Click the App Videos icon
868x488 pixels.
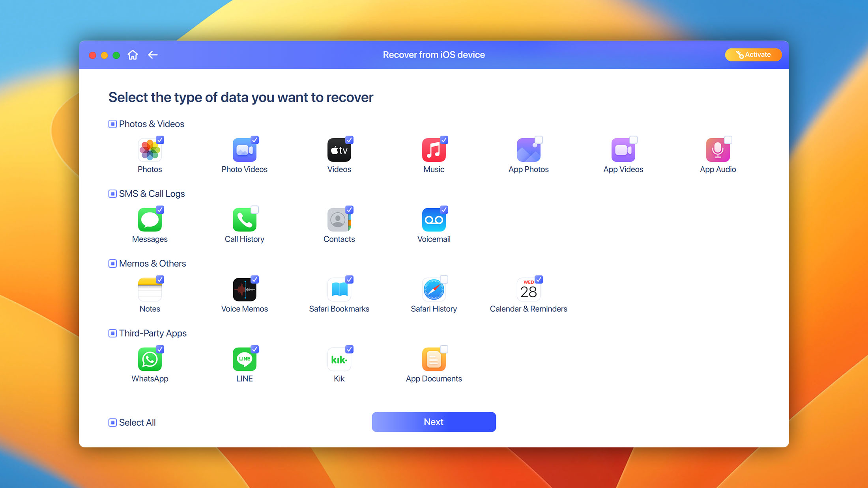(x=623, y=150)
